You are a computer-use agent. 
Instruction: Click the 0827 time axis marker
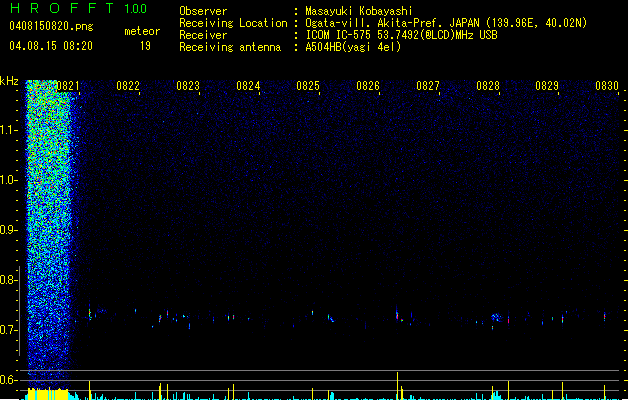(x=428, y=86)
